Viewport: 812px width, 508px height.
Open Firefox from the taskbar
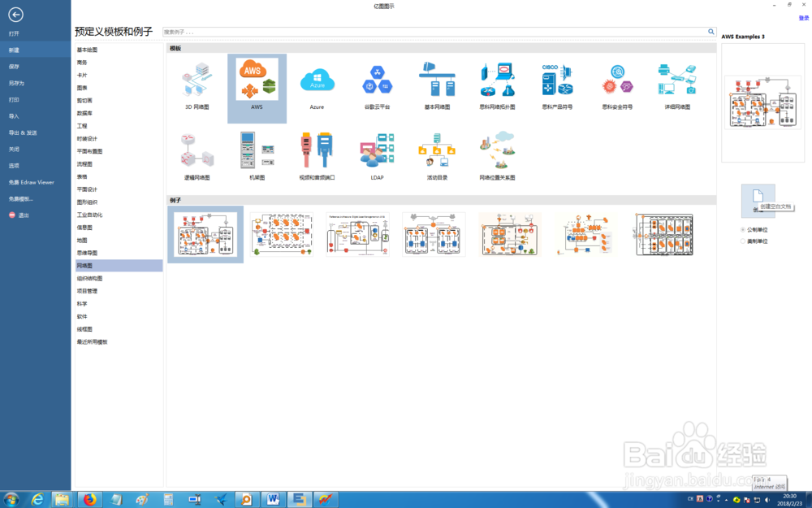pyautogui.click(x=90, y=500)
